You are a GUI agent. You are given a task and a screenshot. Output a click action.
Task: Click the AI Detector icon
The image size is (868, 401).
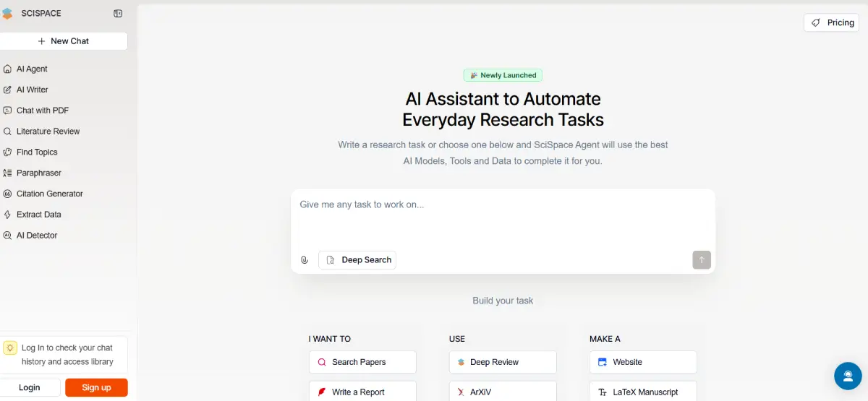[8, 236]
